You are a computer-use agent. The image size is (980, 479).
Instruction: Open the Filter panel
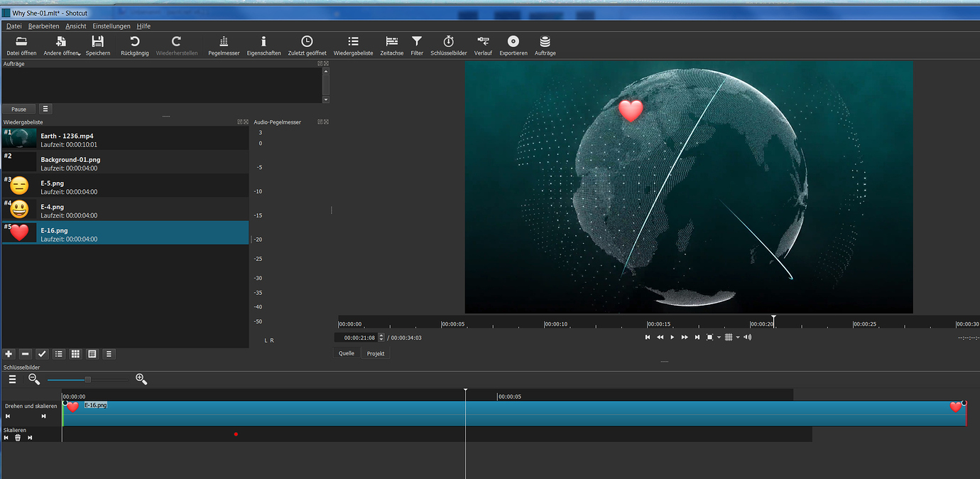pos(417,46)
